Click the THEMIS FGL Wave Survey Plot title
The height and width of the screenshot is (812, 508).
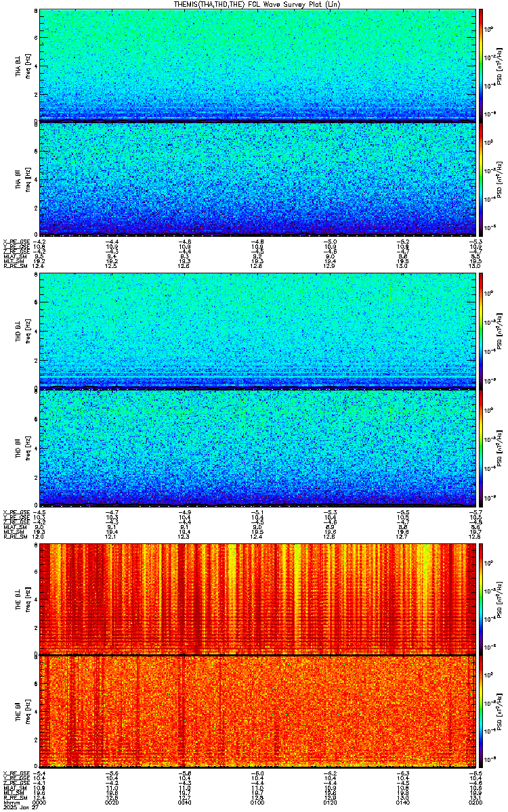pyautogui.click(x=258, y=4)
